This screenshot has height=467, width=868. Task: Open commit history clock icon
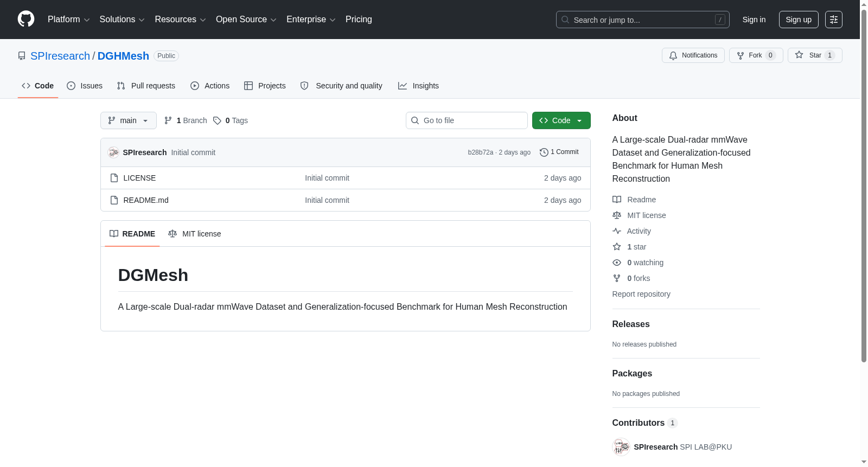pyautogui.click(x=544, y=152)
